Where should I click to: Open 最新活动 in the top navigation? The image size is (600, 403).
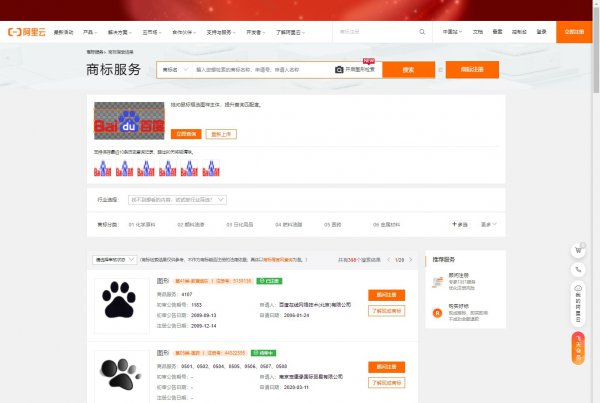[64, 32]
